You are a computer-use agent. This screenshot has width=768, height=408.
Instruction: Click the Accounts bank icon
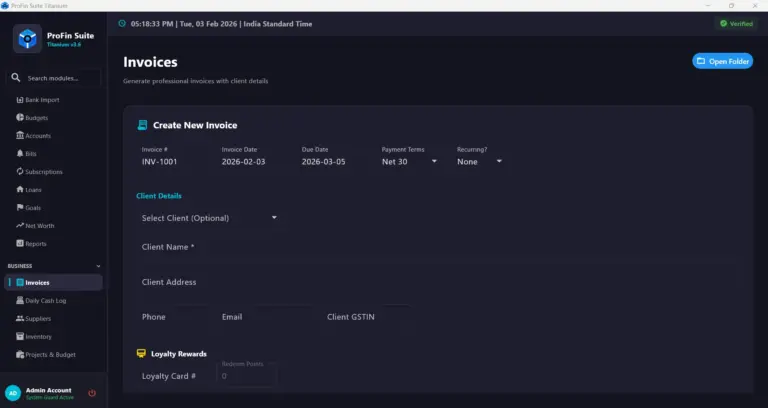[20, 136]
